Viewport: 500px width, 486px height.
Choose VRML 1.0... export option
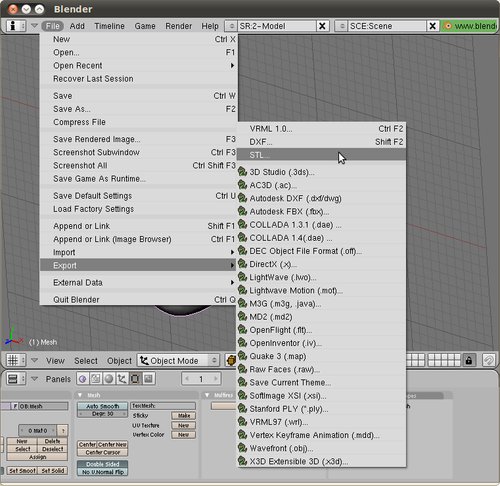coord(321,129)
